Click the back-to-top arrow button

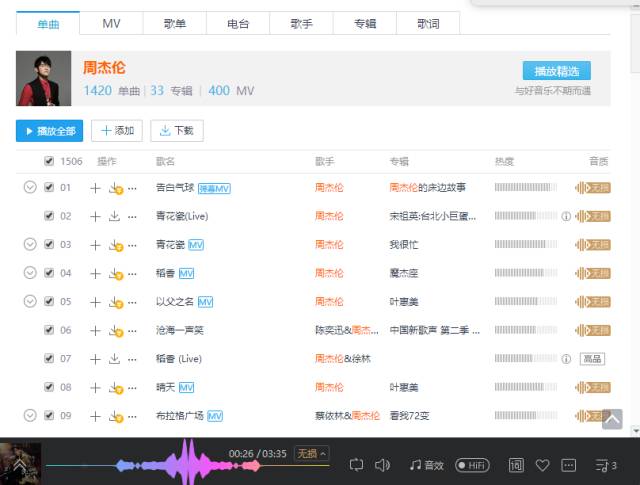(x=612, y=419)
